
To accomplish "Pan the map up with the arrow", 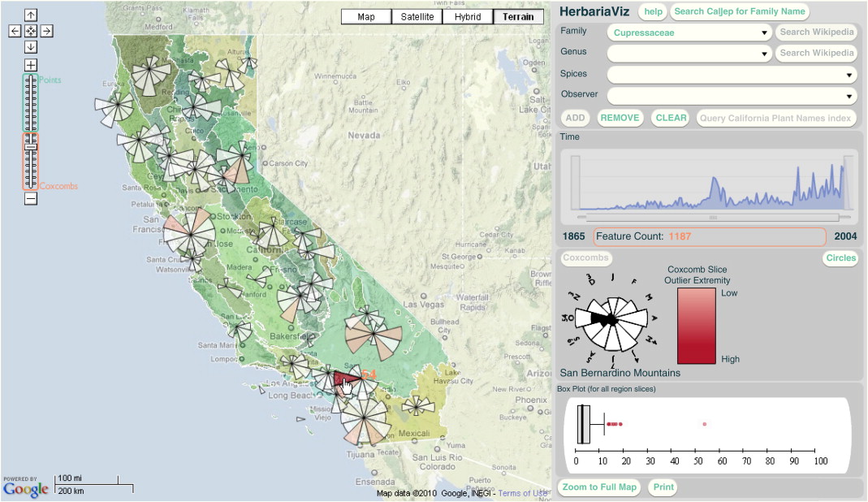I will pos(31,15).
